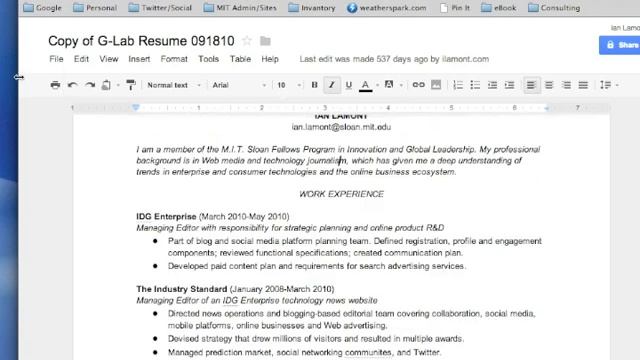640x360 pixels.
Task: Open the Insert menu
Action: tap(139, 59)
